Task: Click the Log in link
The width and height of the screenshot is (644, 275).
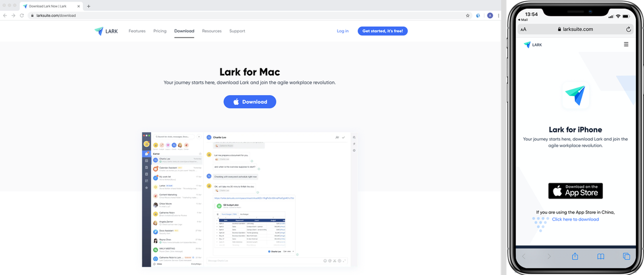Action: (342, 31)
